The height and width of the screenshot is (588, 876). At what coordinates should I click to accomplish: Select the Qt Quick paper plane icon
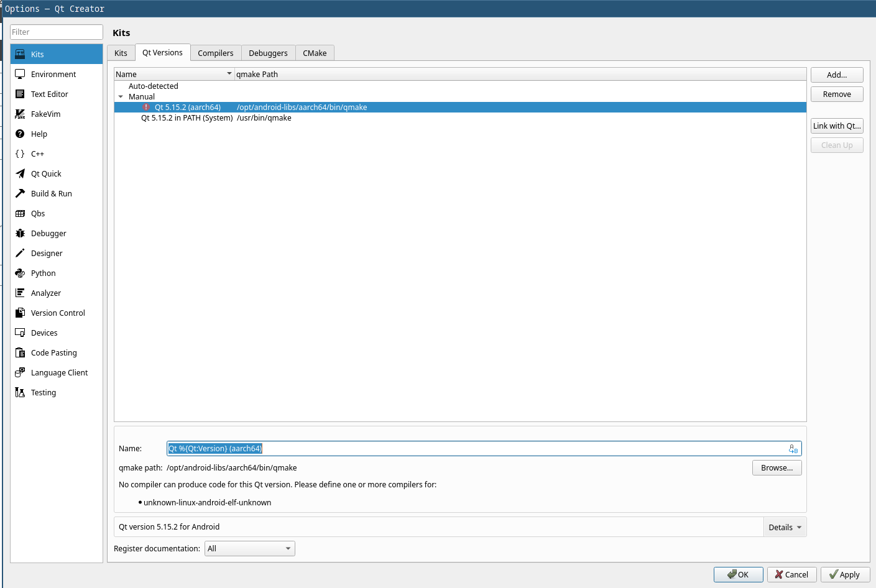coord(20,173)
